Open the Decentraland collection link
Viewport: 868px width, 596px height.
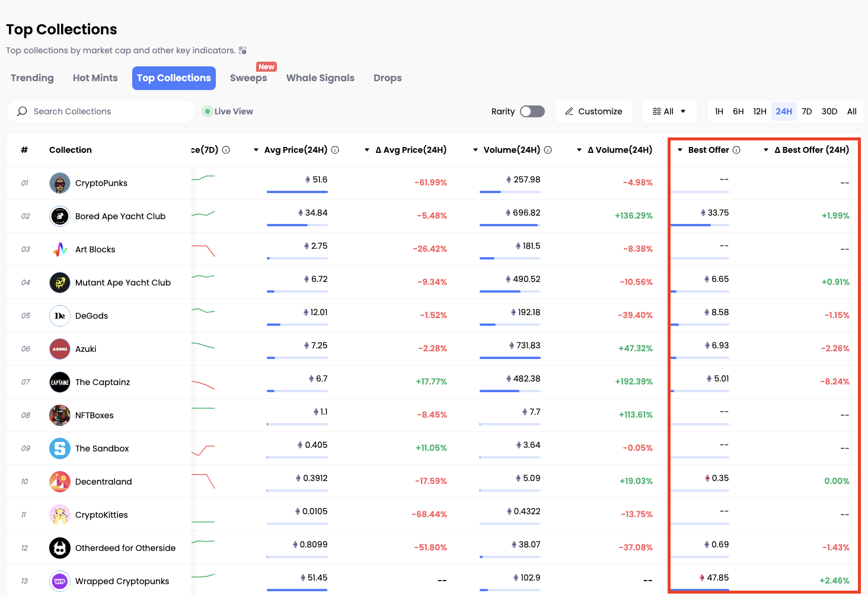tap(104, 482)
